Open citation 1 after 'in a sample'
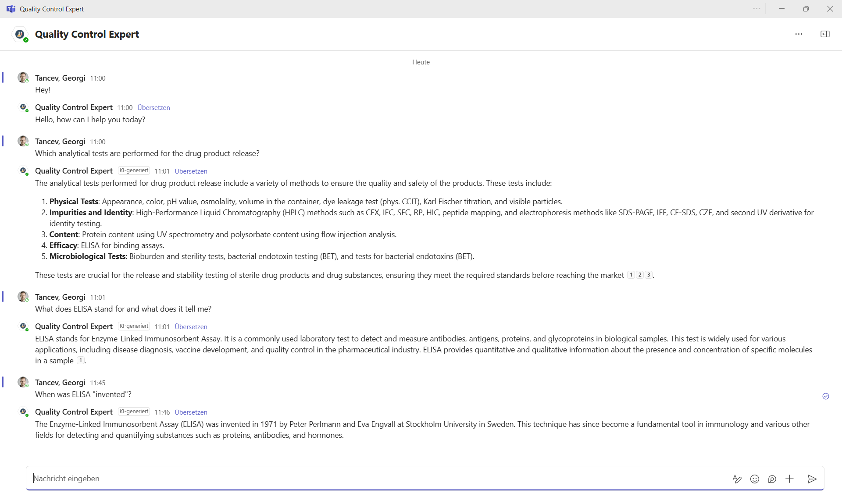 pos(81,360)
